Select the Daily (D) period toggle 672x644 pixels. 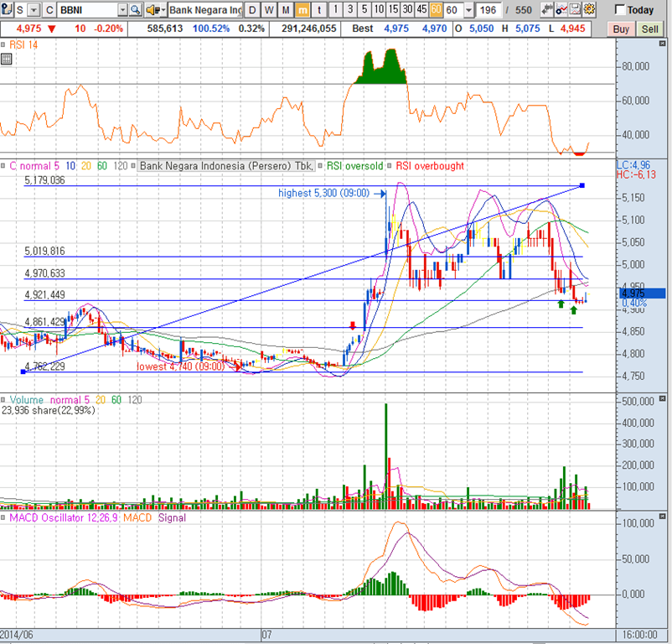pos(252,9)
